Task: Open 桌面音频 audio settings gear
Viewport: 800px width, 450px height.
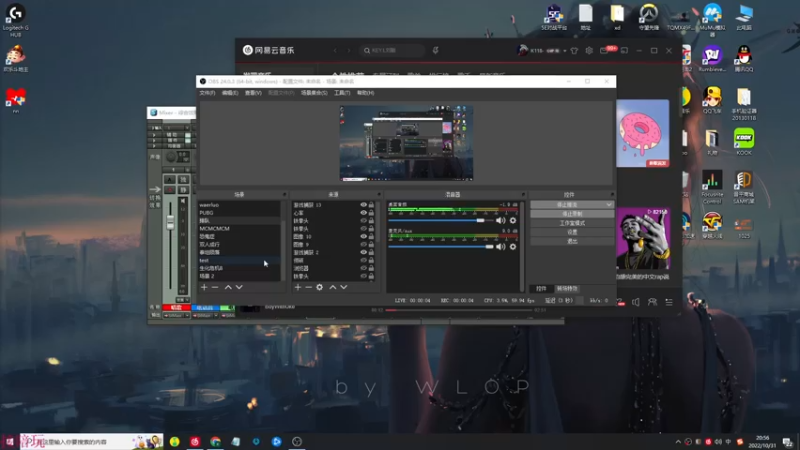Action: tap(513, 220)
